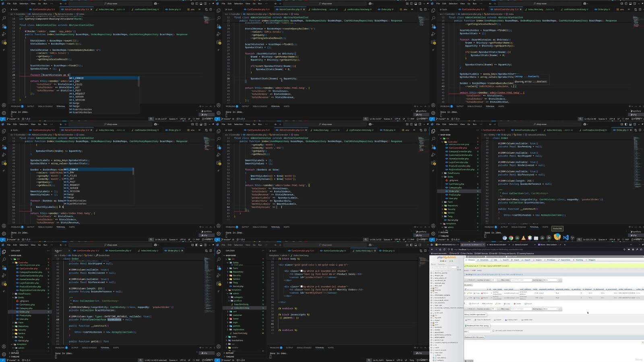
Task: Open VLC media player from the taskbar
Action: pos(524,238)
